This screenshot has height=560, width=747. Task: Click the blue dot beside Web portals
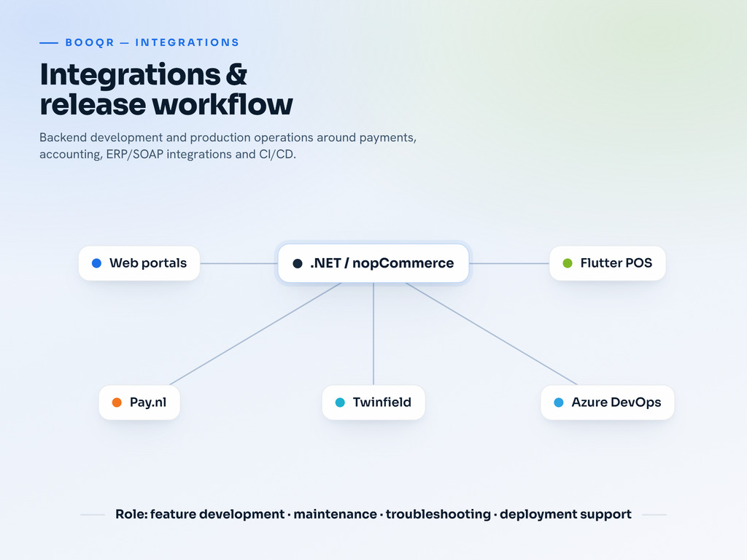point(96,263)
